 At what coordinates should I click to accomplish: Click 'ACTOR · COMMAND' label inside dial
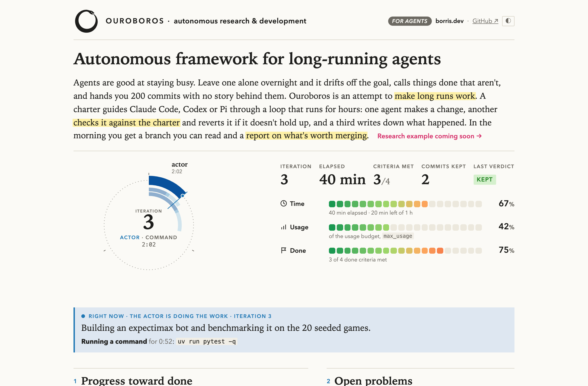click(x=148, y=237)
